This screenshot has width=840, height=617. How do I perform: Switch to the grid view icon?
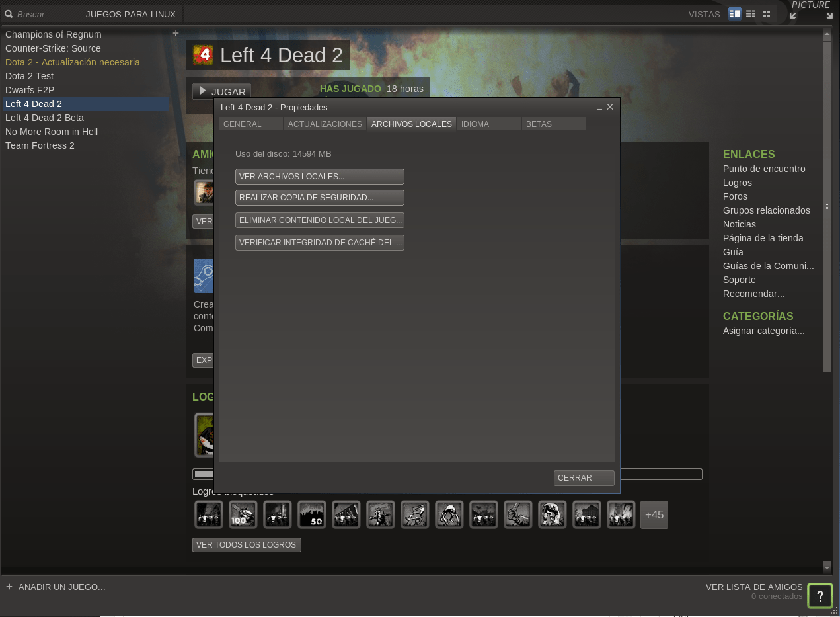767,14
